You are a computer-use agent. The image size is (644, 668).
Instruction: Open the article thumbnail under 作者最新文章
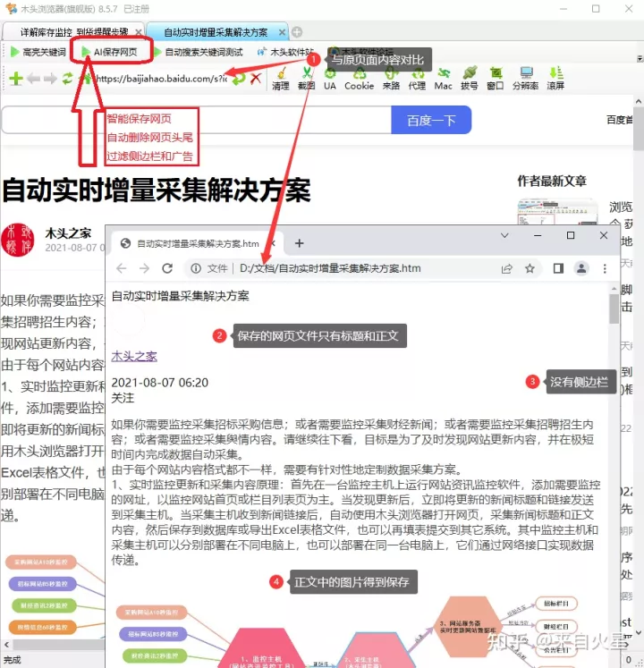(x=557, y=212)
